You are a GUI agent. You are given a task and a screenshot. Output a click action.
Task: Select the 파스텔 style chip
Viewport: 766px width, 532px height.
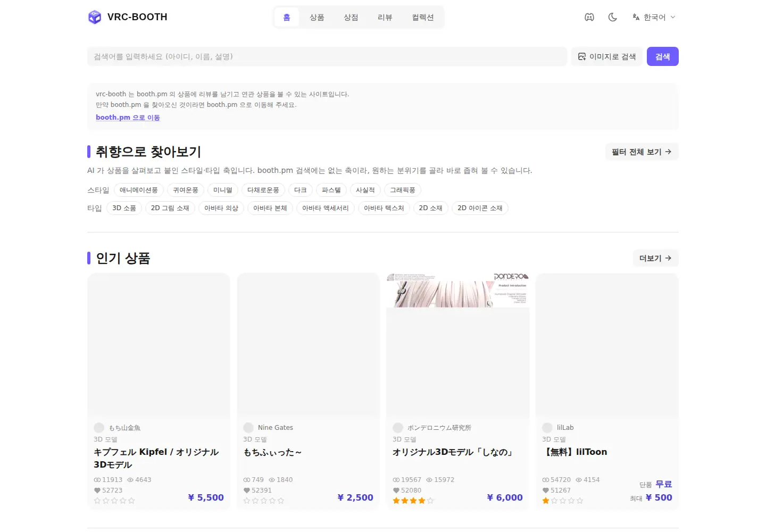pyautogui.click(x=331, y=190)
